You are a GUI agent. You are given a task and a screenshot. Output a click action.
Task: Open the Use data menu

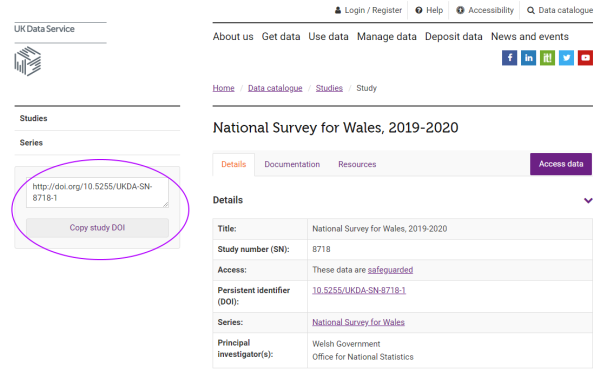(328, 37)
